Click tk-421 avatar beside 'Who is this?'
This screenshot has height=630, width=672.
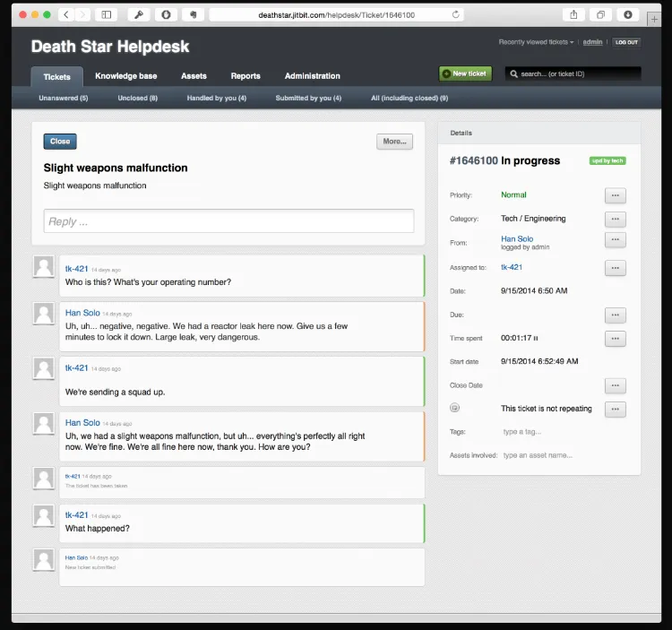pos(44,266)
